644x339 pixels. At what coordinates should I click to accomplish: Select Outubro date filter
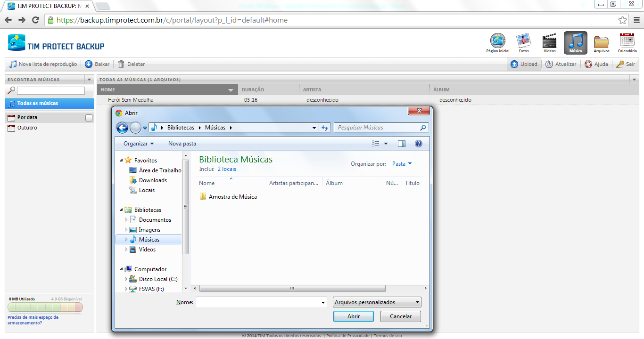click(27, 128)
